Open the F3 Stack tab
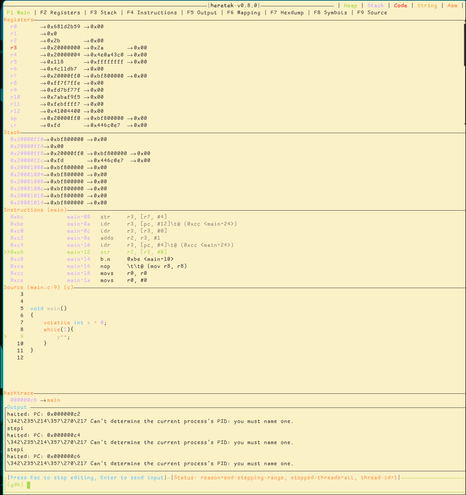The width and height of the screenshot is (466, 495). 103,13
